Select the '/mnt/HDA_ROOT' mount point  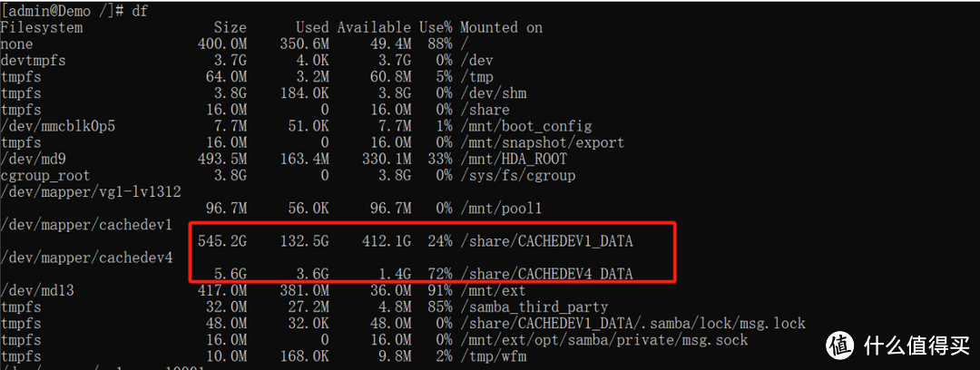(514, 159)
